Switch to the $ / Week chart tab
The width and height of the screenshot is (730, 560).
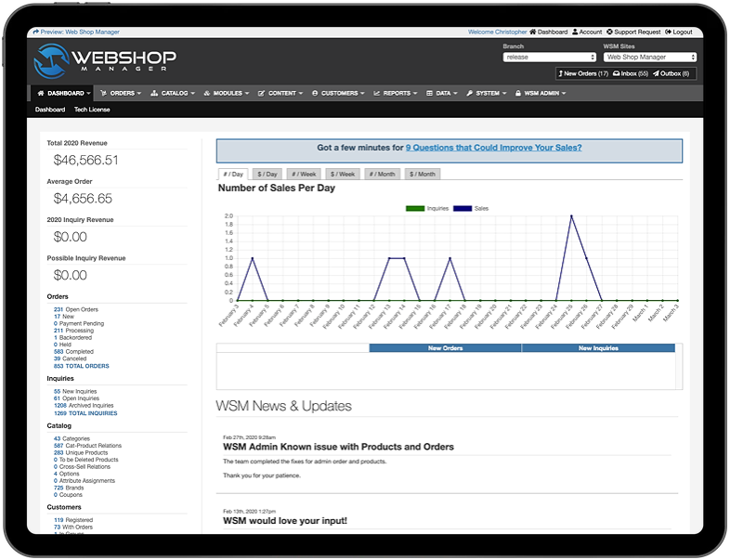[x=342, y=174]
